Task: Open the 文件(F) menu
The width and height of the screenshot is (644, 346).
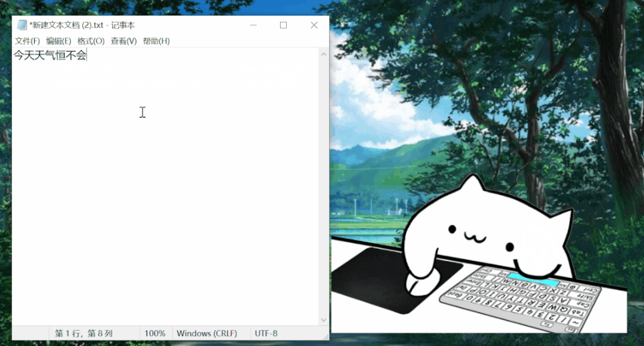Action: tap(27, 41)
